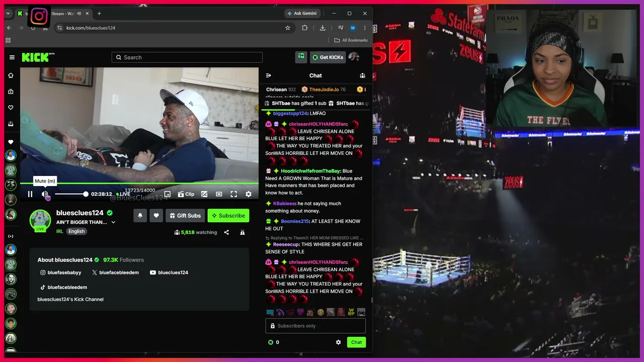
Task: Open bluesclues124 channel avatar
Action: 40,220
